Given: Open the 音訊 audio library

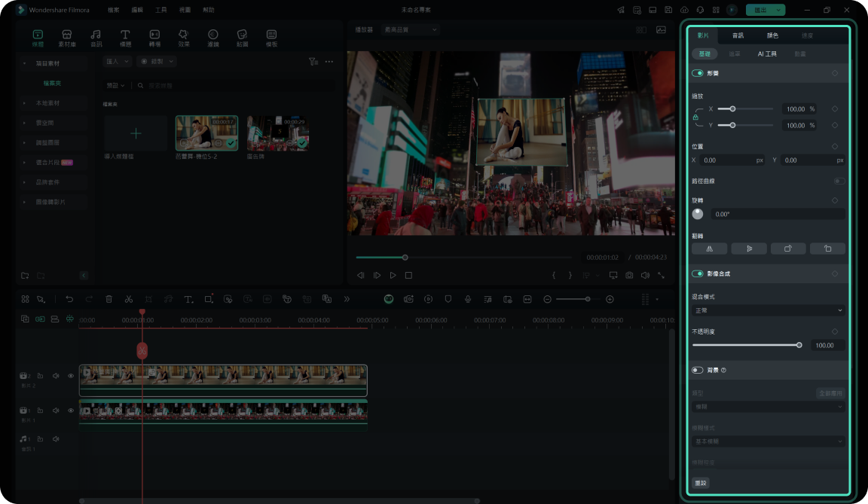Looking at the screenshot, I should [96, 38].
